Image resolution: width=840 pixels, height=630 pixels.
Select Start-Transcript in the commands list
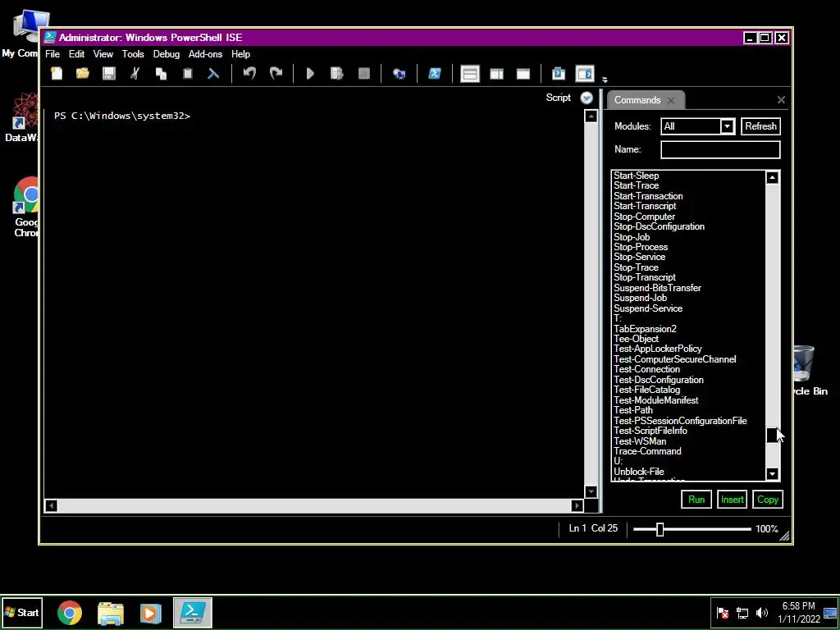[x=645, y=206]
